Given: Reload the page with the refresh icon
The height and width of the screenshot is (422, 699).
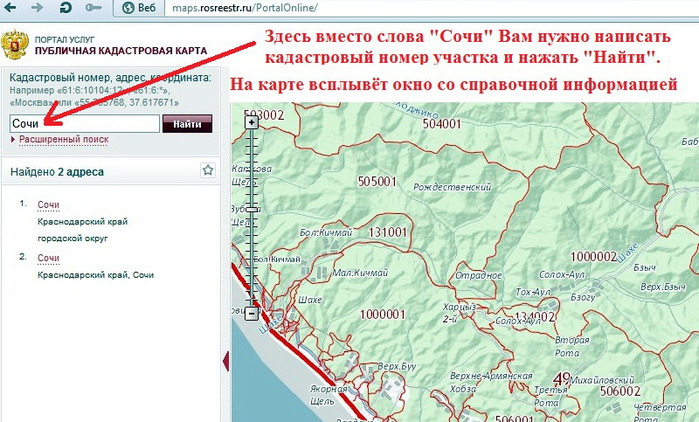Looking at the screenshot, I should 66,7.
